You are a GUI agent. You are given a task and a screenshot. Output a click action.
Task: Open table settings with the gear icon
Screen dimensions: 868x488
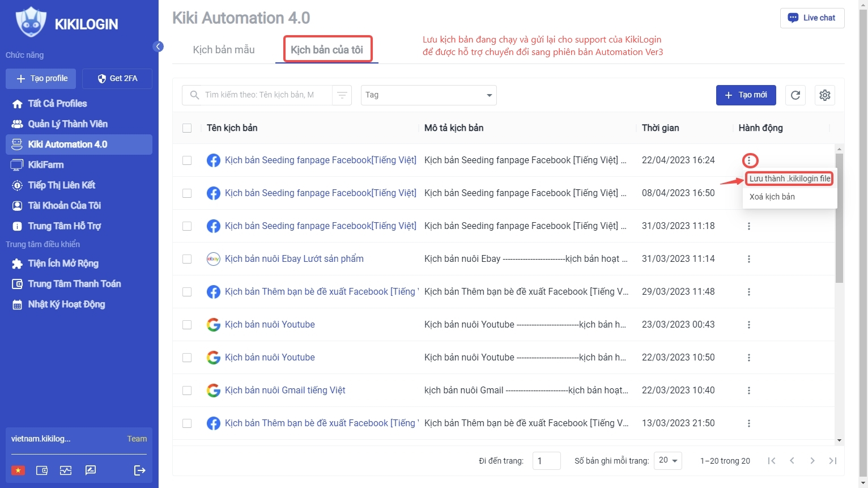pos(825,95)
